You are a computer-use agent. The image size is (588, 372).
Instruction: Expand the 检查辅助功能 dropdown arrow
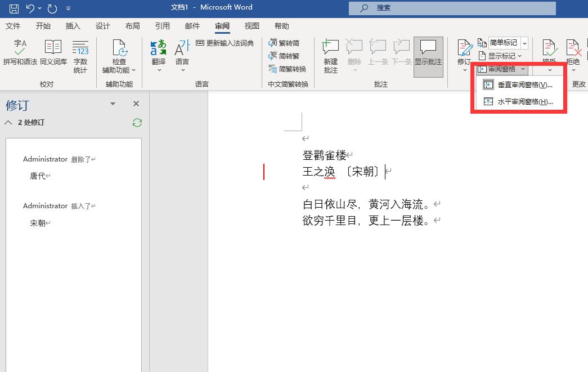(134, 70)
